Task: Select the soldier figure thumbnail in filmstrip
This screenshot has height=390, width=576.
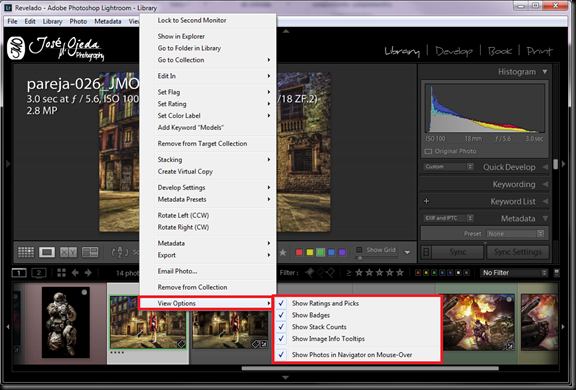Action: tap(66, 322)
